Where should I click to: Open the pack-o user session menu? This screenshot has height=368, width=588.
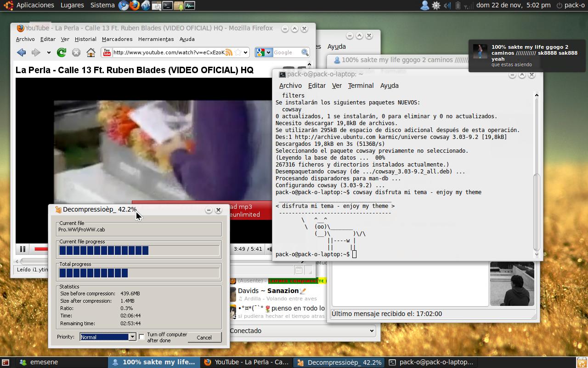click(x=570, y=6)
